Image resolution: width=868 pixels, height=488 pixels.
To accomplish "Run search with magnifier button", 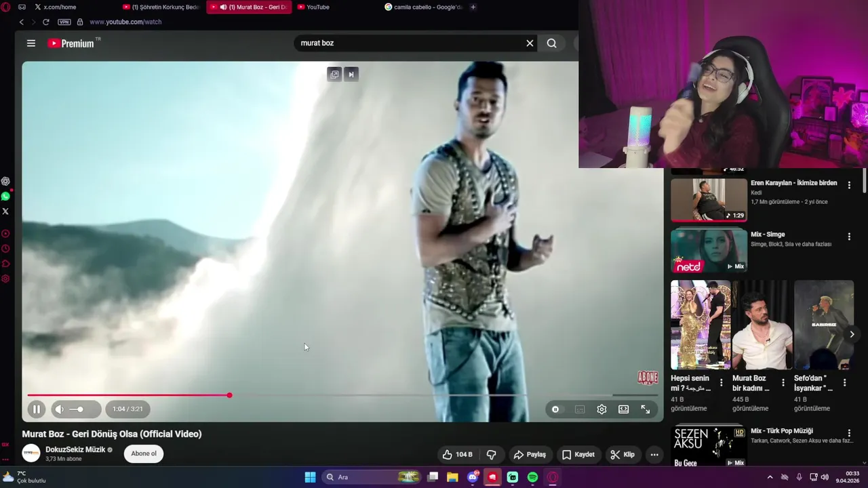I will tap(552, 43).
